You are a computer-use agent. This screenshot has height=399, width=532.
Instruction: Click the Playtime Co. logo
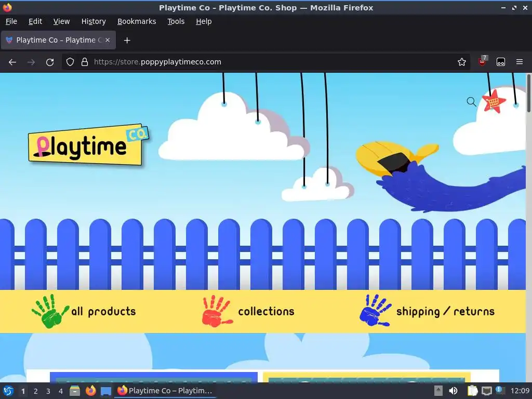[x=88, y=145]
